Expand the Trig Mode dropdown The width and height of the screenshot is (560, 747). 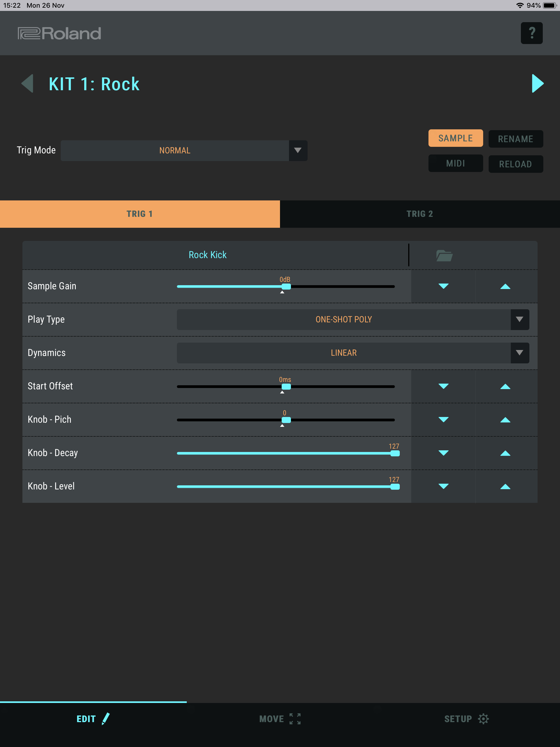tap(297, 151)
